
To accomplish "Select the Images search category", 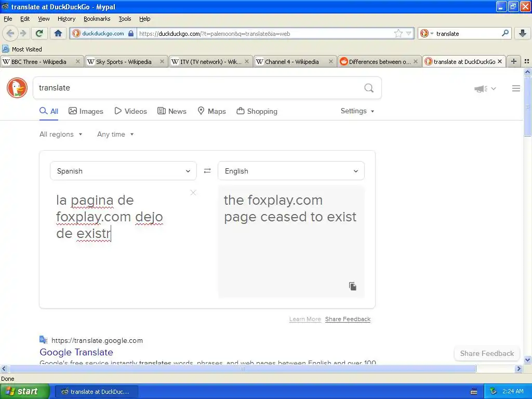I will tap(86, 111).
